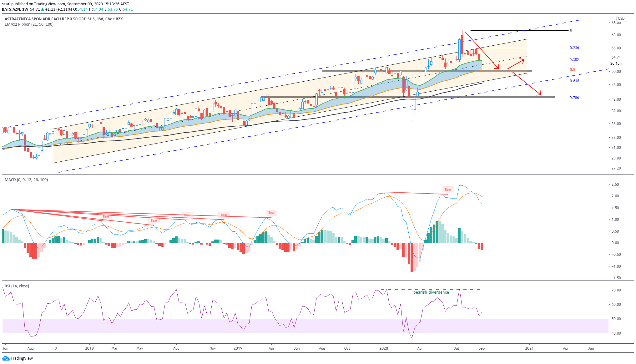The image size is (636, 364).
Task: Click Nov on the time axis
Action: pyautogui.click(x=213, y=348)
